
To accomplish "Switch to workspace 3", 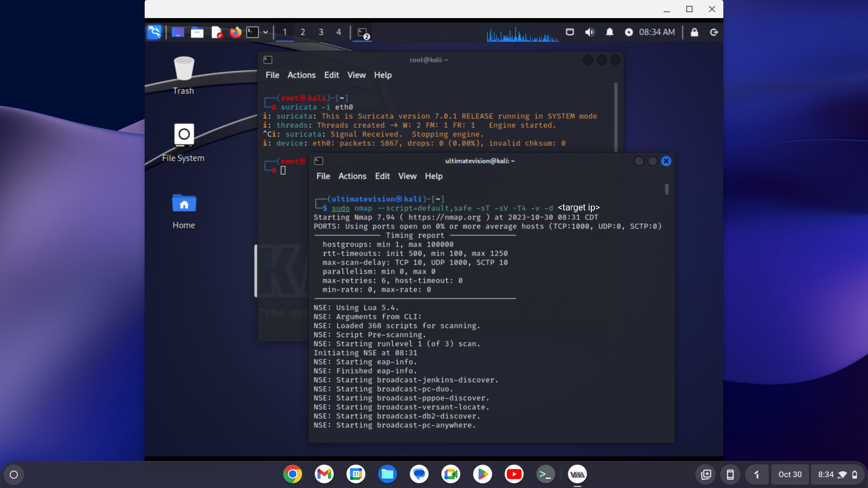I will 321,32.
